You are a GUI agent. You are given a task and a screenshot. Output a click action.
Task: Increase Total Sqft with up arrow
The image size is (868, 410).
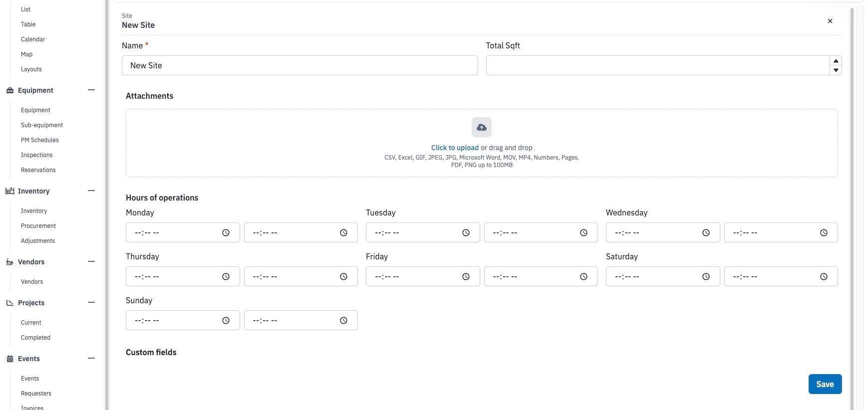click(x=836, y=61)
